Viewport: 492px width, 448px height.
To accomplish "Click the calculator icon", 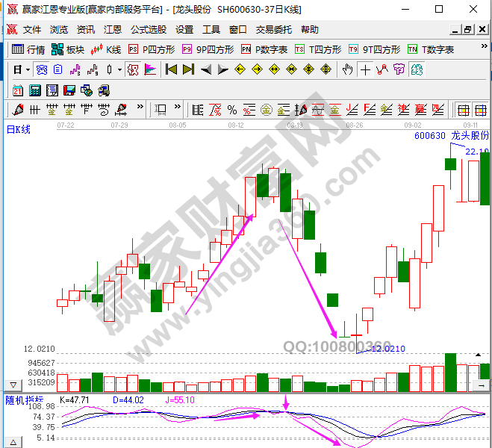I will 35,90.
